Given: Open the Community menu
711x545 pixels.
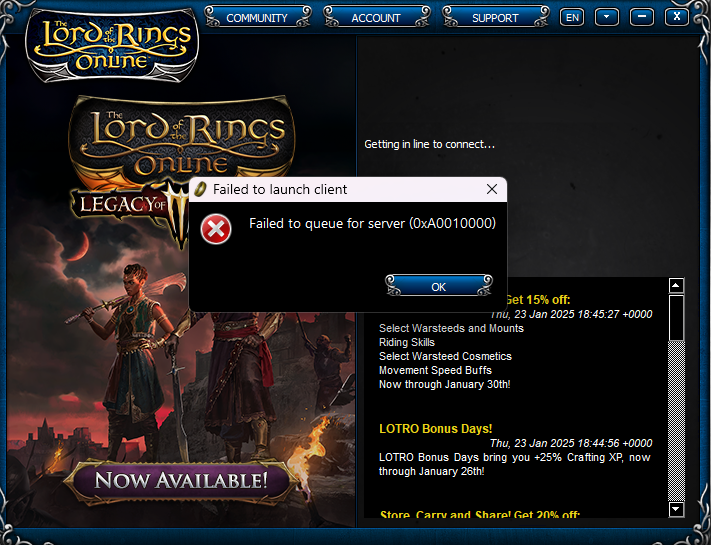Looking at the screenshot, I should 257,18.
